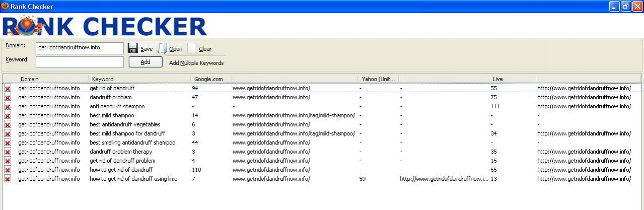644x210 pixels.
Task: Minimize the Rank Checker window
Action: tap(614, 6)
